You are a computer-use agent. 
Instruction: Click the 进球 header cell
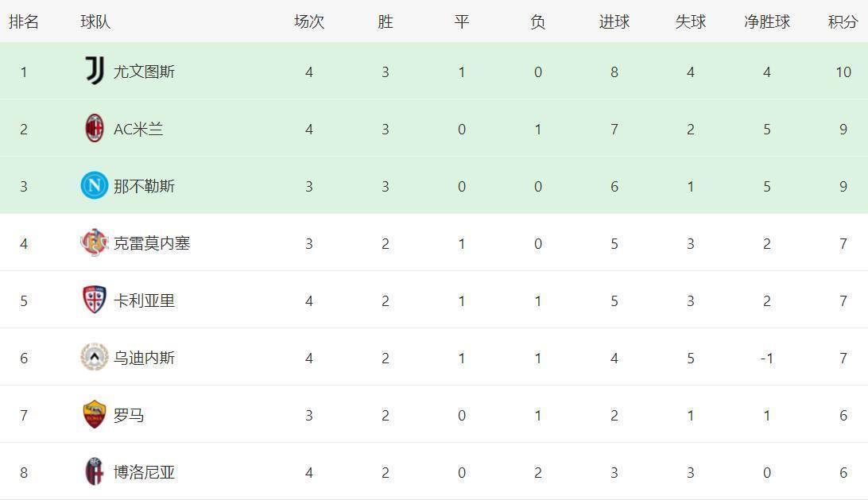click(x=614, y=22)
